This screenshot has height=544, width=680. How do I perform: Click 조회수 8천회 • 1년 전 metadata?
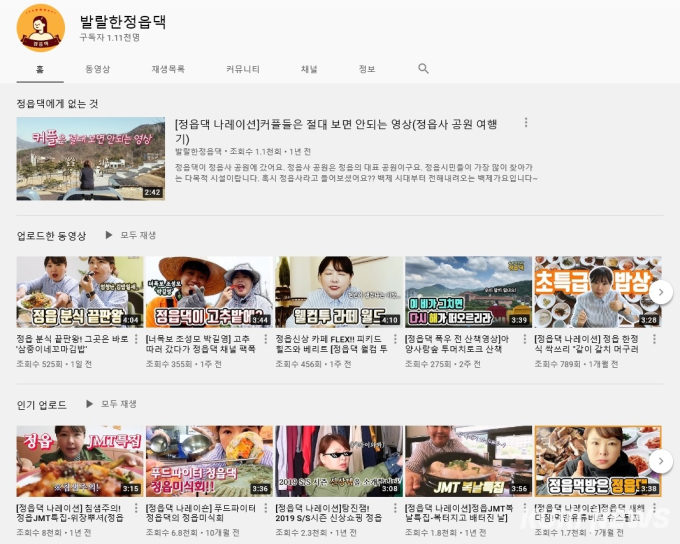(x=54, y=533)
